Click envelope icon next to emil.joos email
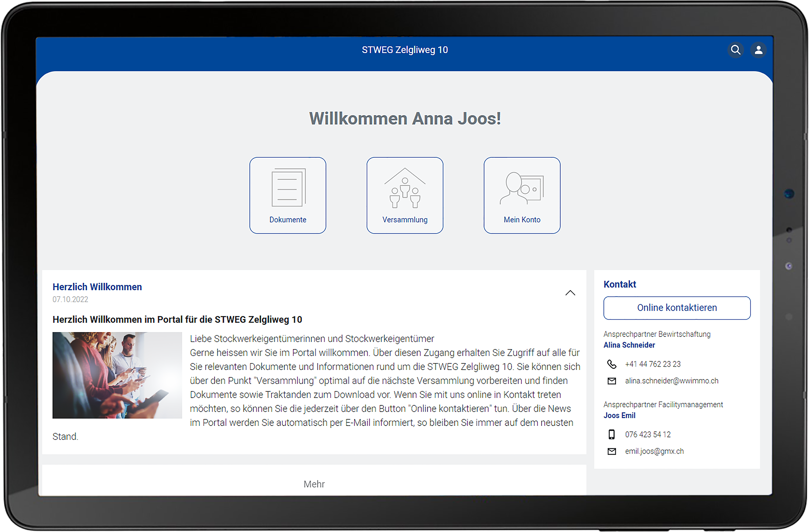This screenshot has width=809, height=532. pos(612,451)
